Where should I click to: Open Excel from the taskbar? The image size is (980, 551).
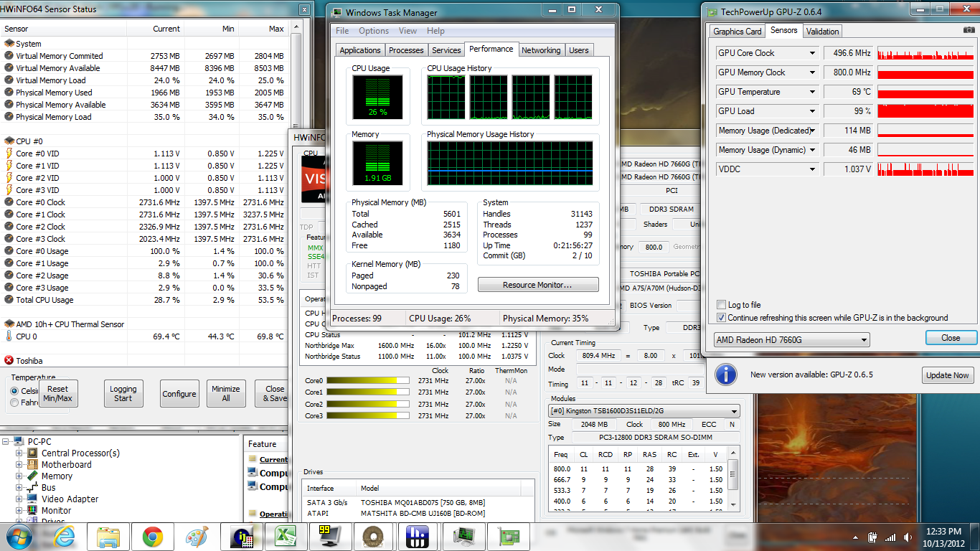pyautogui.click(x=285, y=537)
